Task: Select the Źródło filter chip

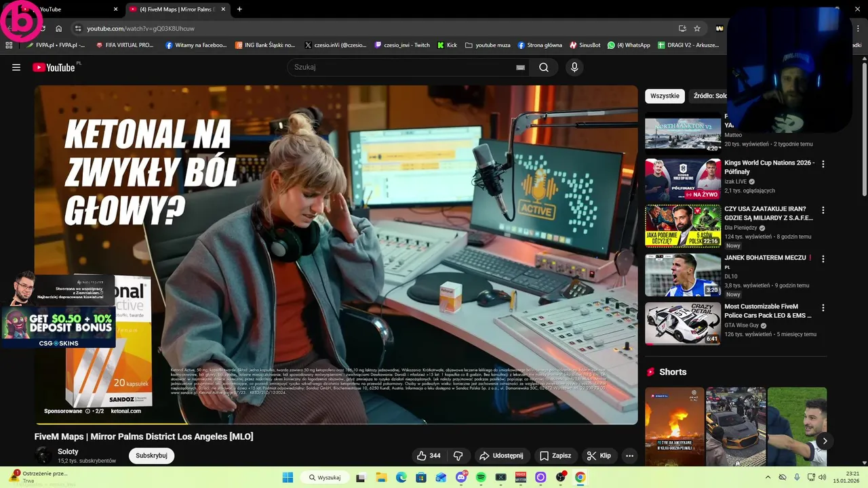Action: click(709, 96)
